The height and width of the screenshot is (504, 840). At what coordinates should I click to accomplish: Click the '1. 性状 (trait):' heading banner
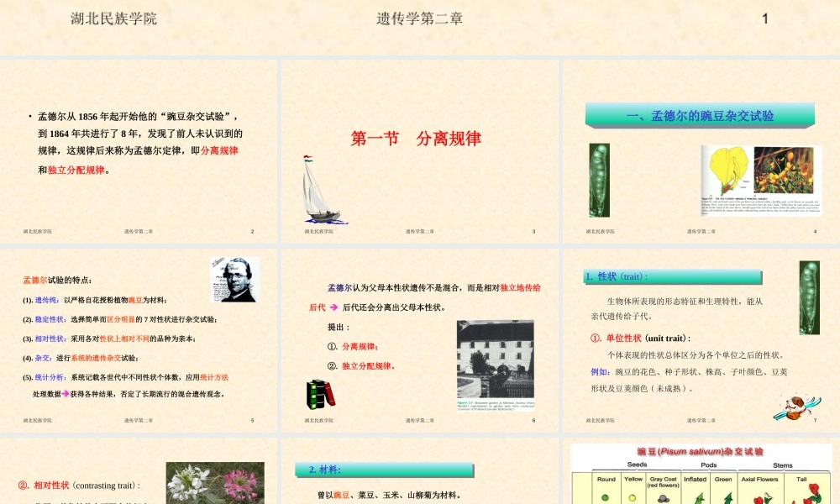click(672, 277)
